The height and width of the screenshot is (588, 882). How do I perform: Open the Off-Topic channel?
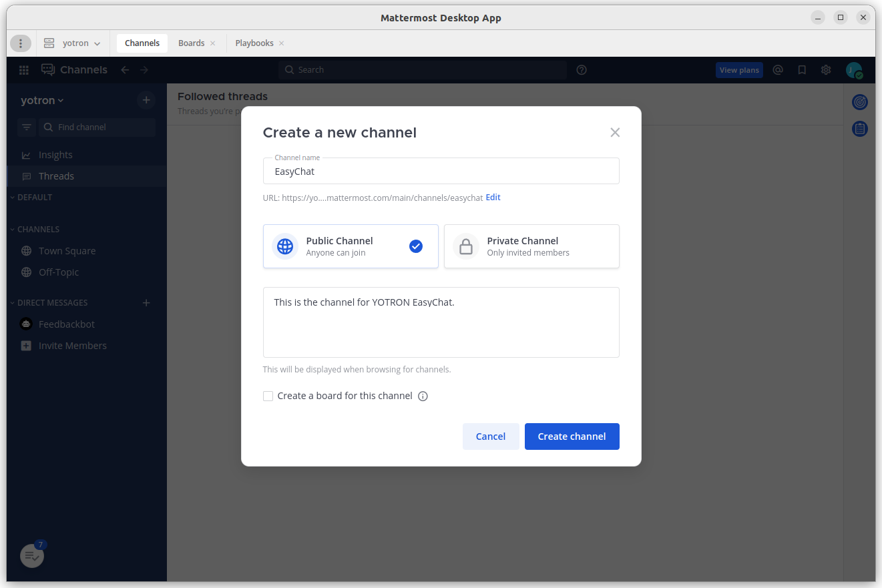click(x=87, y=272)
